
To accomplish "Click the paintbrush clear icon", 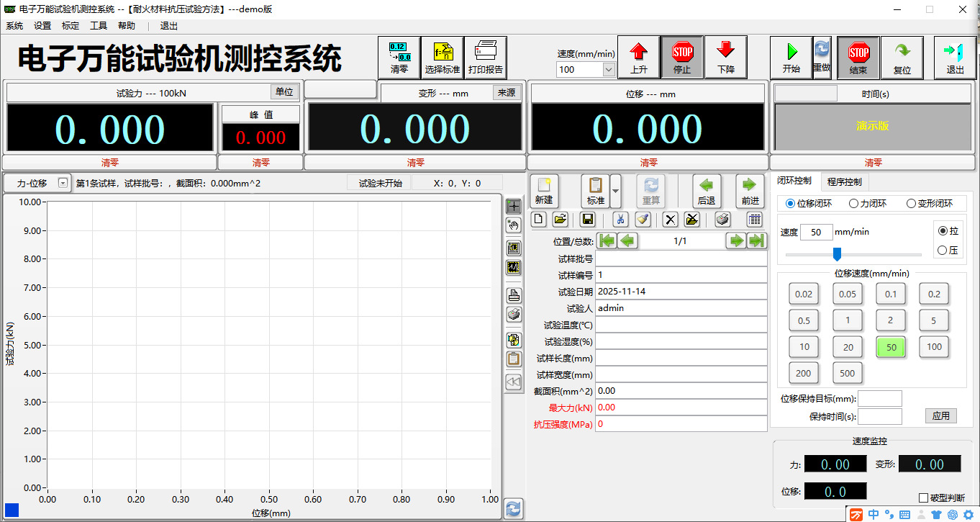I will pyautogui.click(x=643, y=220).
